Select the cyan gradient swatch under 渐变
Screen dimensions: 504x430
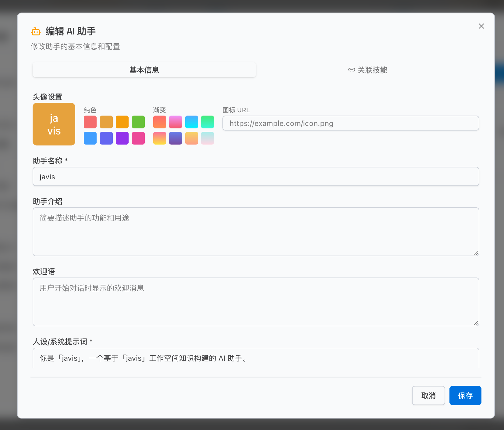point(191,122)
